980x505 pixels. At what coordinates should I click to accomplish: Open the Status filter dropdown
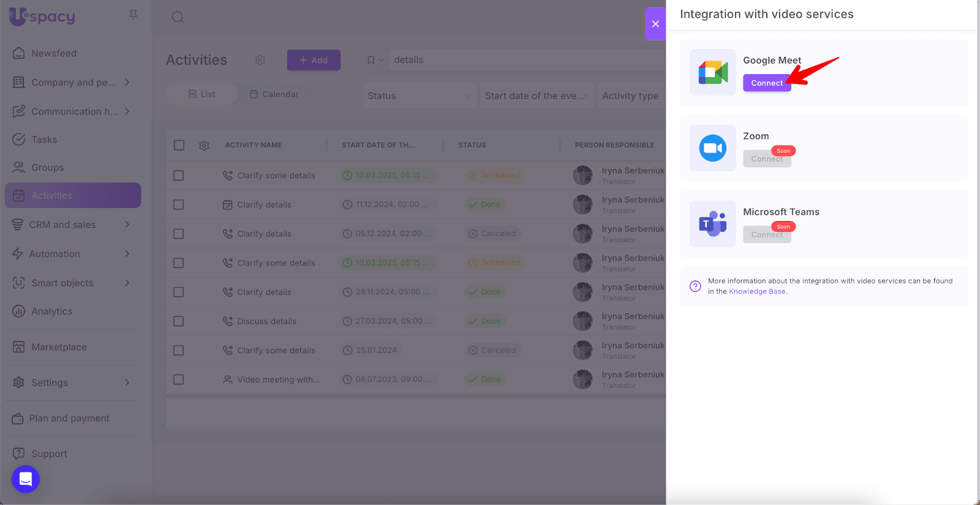point(419,95)
